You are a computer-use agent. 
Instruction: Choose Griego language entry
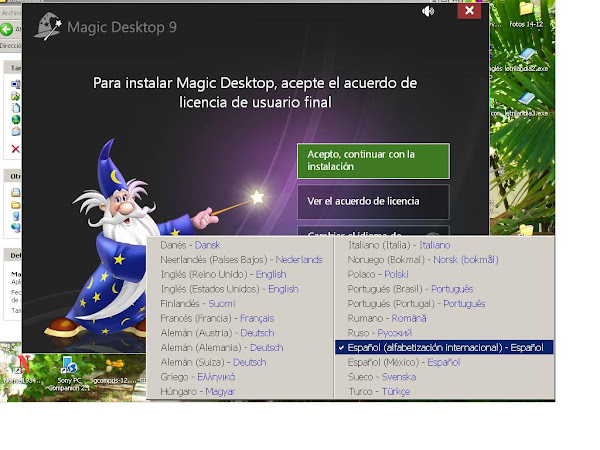point(197,377)
